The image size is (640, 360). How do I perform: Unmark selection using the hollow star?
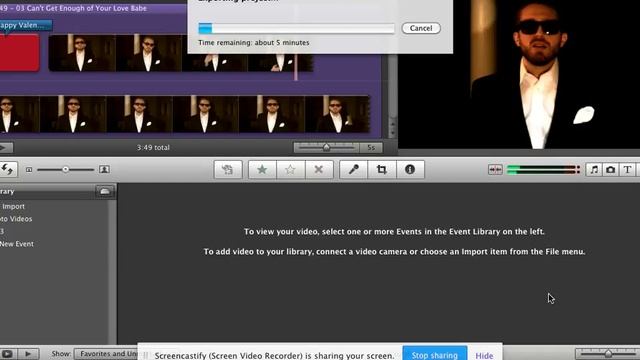[x=290, y=169]
